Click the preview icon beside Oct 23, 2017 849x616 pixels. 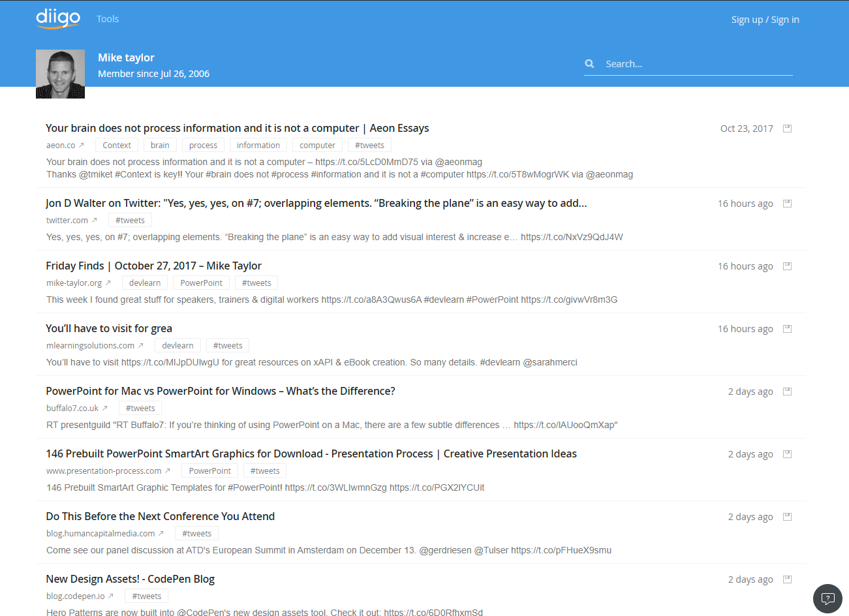click(x=787, y=129)
